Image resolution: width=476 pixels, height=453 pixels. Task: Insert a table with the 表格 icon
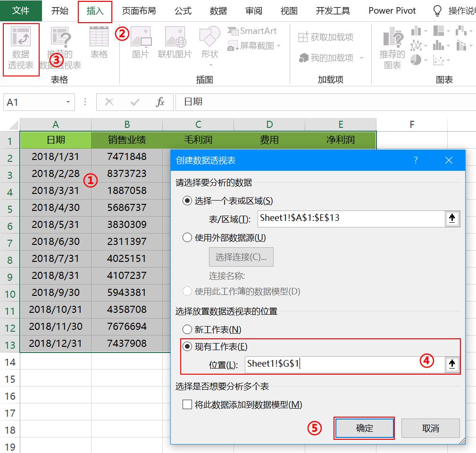99,36
